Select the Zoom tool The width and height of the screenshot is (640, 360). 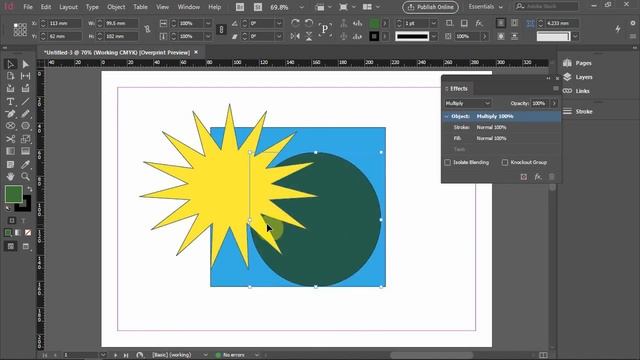[25, 177]
